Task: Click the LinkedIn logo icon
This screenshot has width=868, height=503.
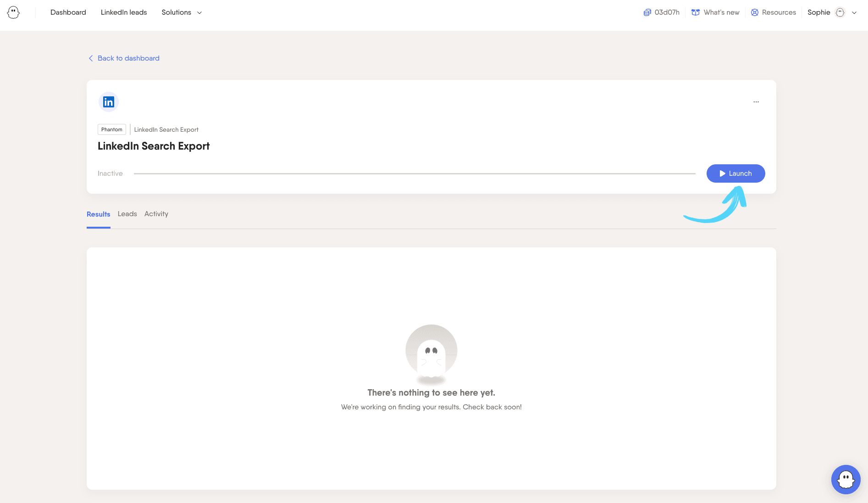Action: pos(109,102)
